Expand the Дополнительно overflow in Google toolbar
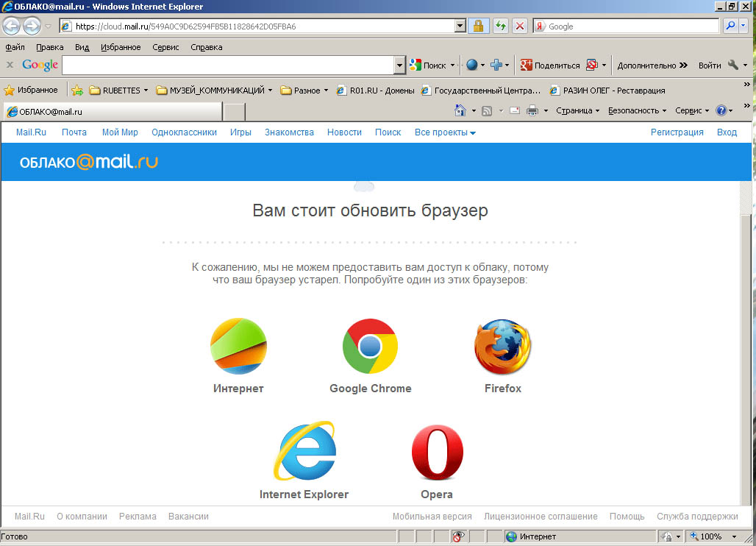This screenshot has width=756, height=546. point(652,65)
